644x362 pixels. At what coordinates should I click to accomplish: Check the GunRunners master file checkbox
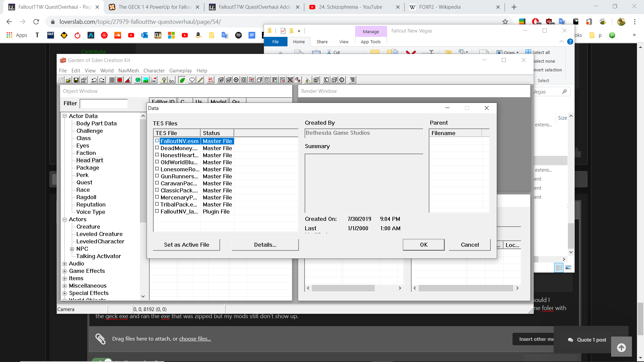point(157,176)
